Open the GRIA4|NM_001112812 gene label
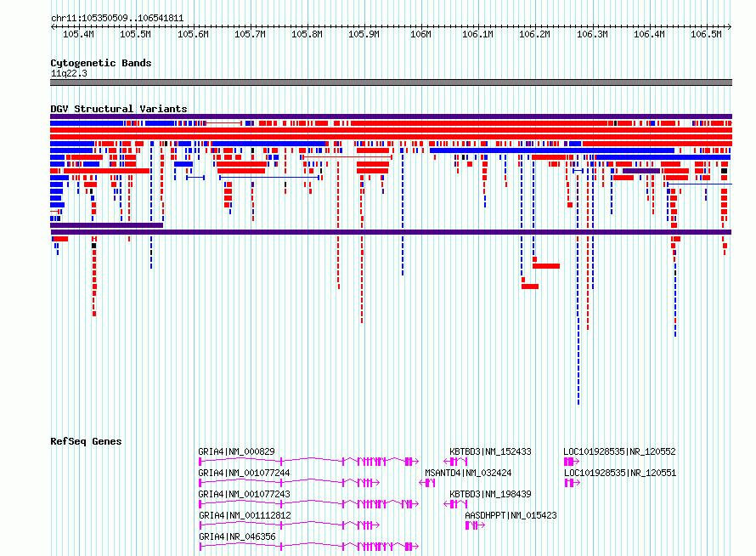756x556 pixels. (245, 515)
